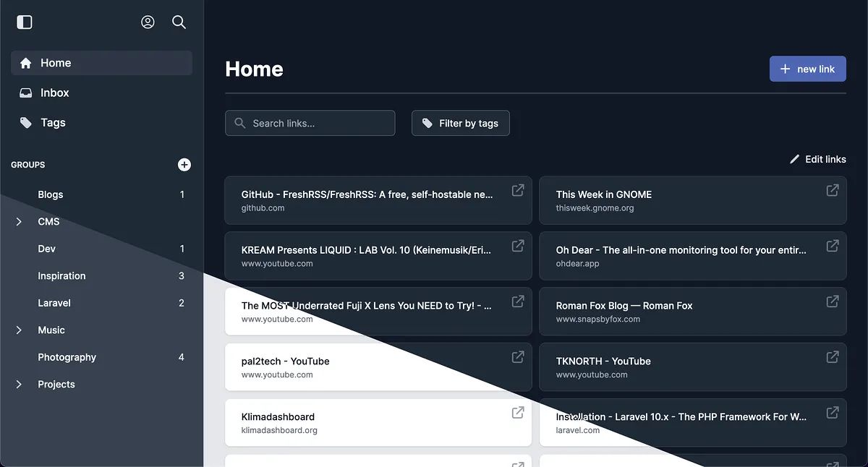
Task: Expand the Music group chevron
Action: (x=19, y=330)
